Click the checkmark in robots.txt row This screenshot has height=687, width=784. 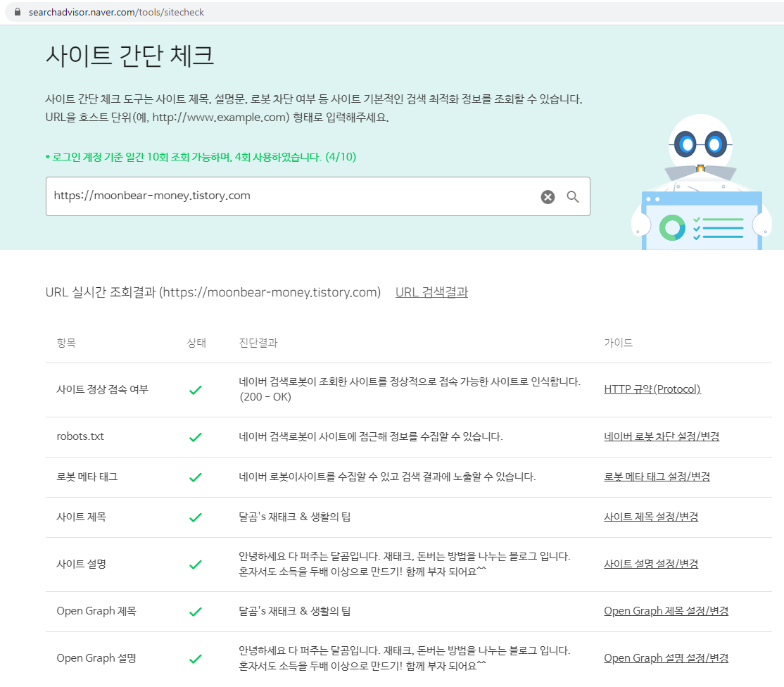click(x=196, y=437)
